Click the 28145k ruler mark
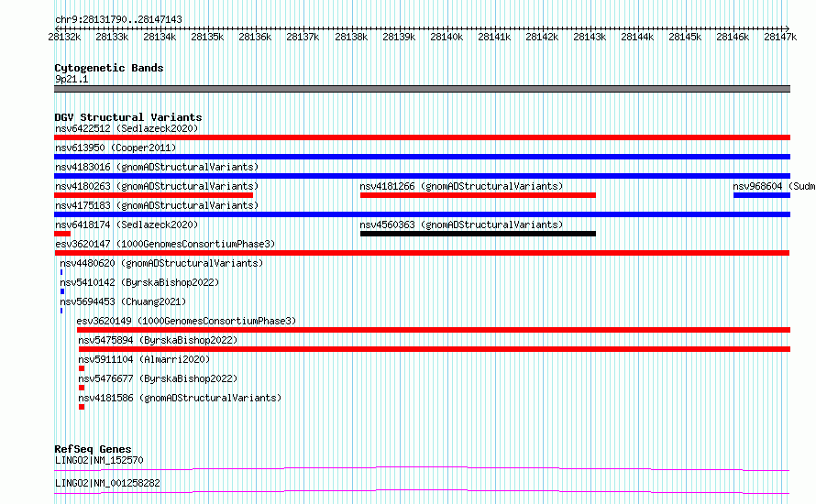 coord(685,37)
